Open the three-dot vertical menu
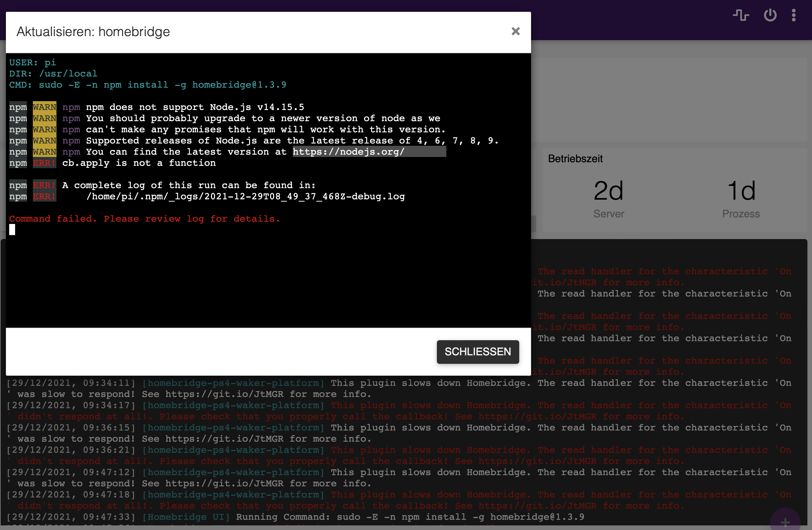812x530 pixels. tap(794, 15)
